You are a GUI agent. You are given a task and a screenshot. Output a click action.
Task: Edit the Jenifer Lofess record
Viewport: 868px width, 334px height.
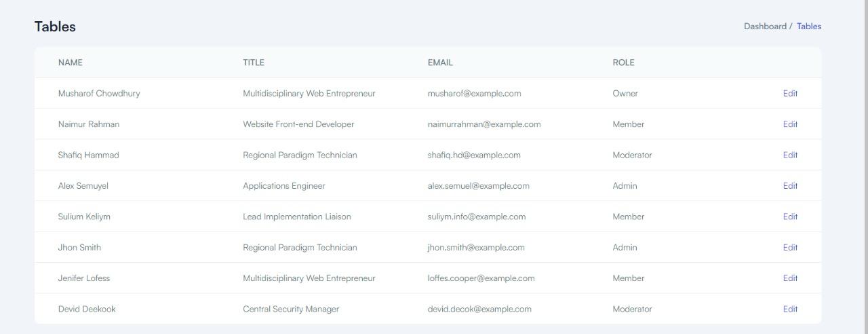[790, 278]
